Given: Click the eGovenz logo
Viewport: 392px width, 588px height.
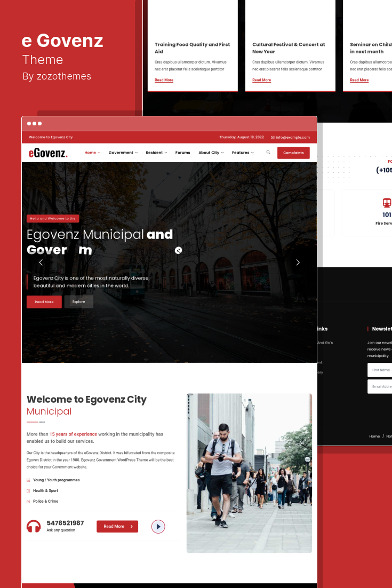Looking at the screenshot, I should [x=48, y=153].
